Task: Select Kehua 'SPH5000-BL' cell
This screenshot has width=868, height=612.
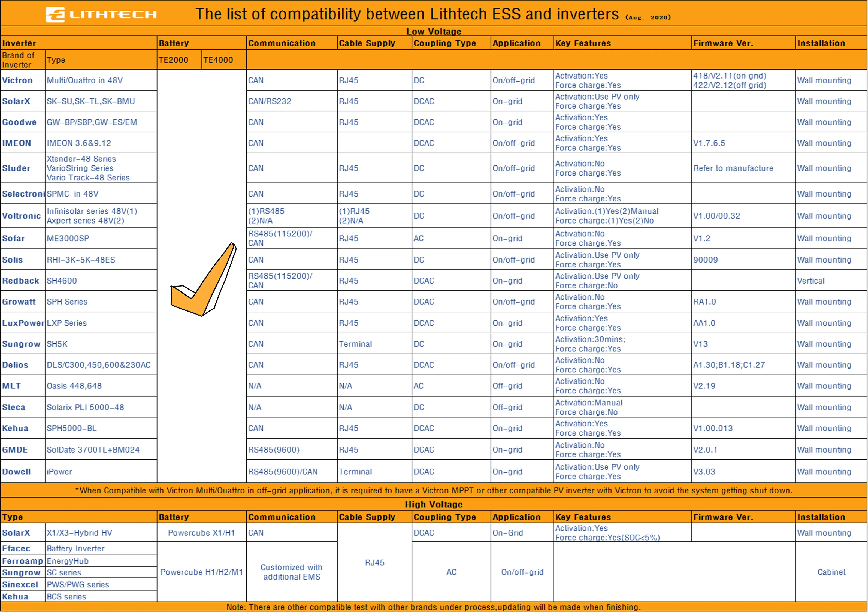Action: (x=101, y=428)
